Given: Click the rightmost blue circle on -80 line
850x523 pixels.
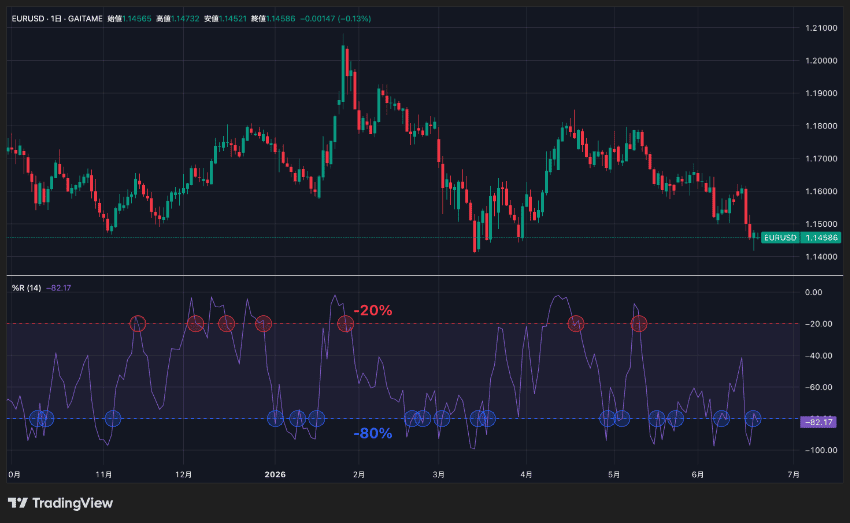Looking at the screenshot, I should pyautogui.click(x=752, y=418).
